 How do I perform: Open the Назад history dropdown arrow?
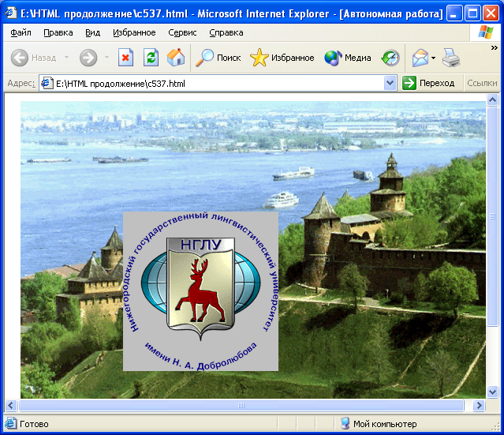point(66,58)
